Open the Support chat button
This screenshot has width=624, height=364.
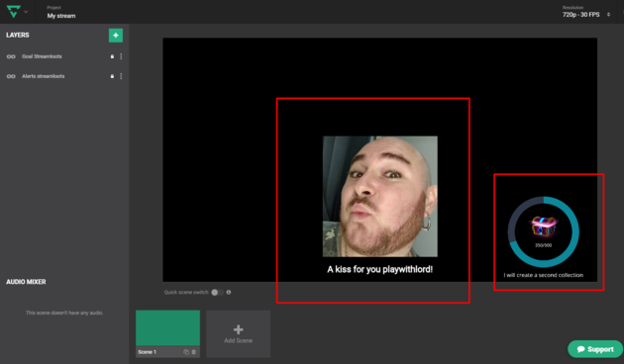point(595,349)
